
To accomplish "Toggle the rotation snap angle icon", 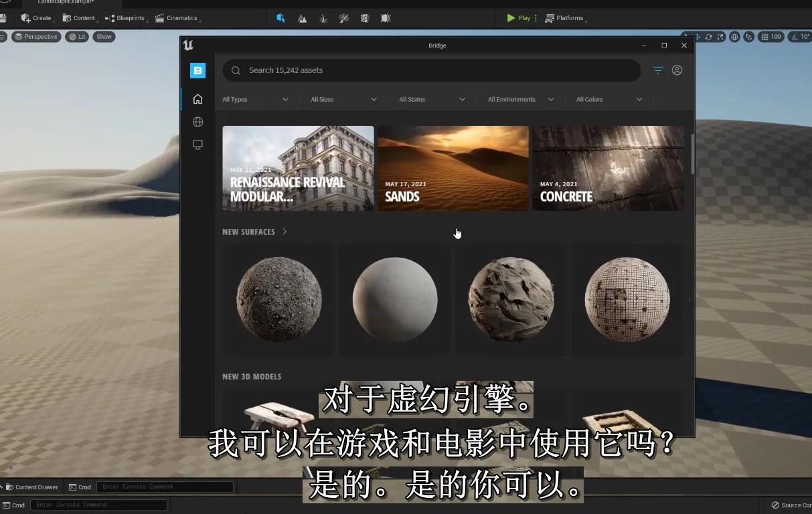I will (x=794, y=37).
